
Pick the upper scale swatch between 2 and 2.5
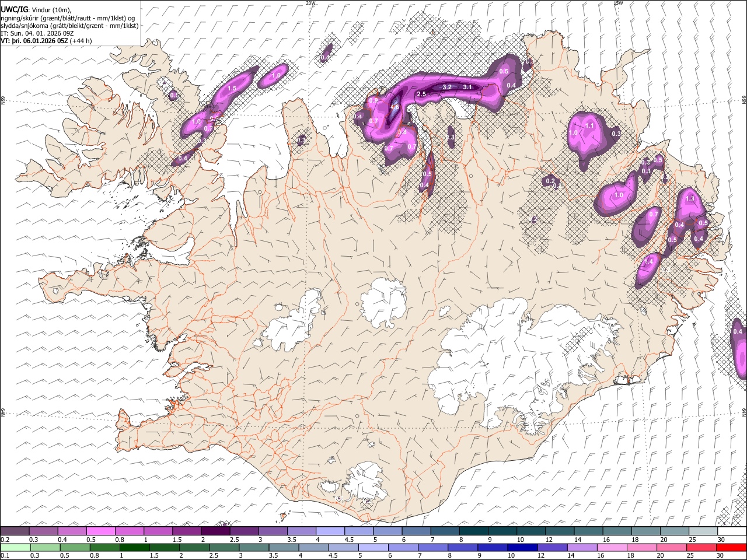[x=215, y=531]
